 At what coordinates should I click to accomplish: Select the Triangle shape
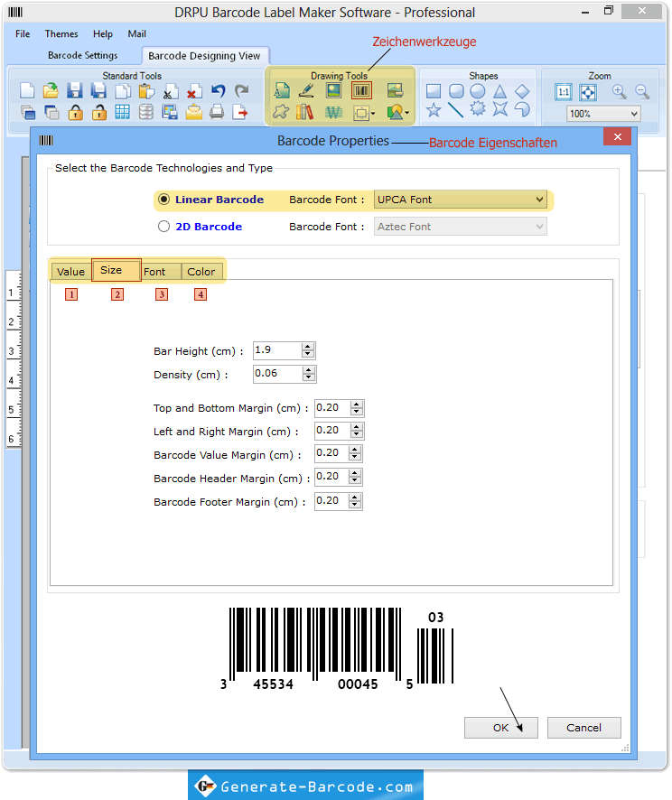[499, 92]
